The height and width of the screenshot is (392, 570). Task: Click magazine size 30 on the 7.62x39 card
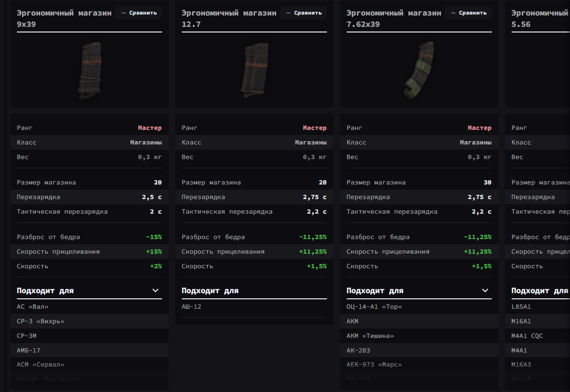(x=488, y=183)
